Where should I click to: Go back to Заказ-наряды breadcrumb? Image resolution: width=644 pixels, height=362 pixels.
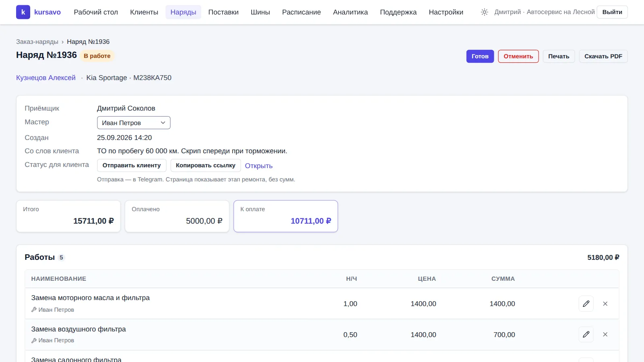(37, 42)
